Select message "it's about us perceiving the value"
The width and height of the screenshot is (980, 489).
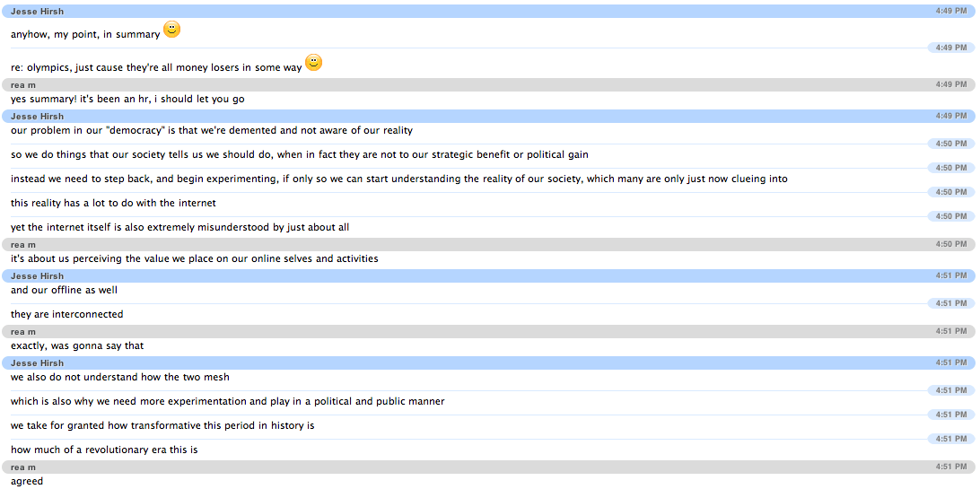tap(194, 258)
